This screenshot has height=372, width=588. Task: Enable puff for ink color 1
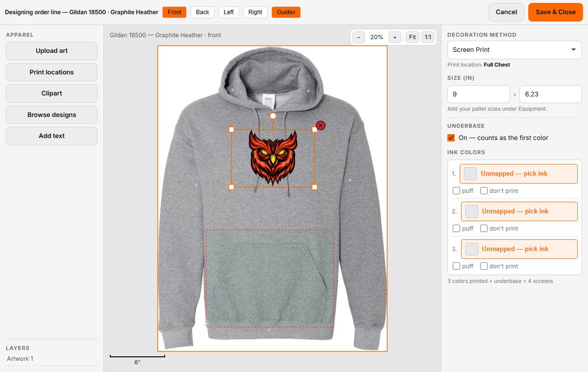point(456,191)
